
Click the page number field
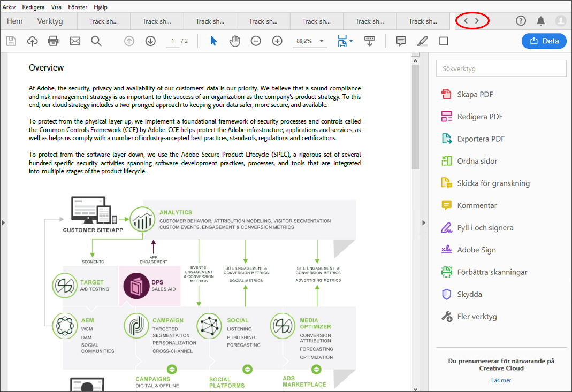coord(172,41)
